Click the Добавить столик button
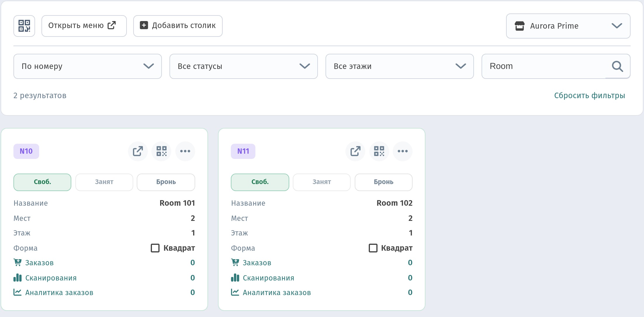This screenshot has height=317, width=644. (x=178, y=26)
